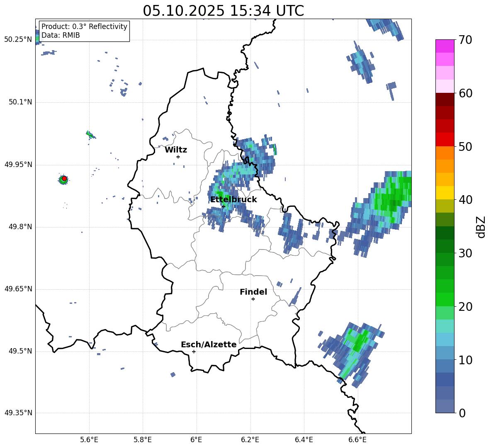Click the Ettelbruck city label

tap(233, 200)
